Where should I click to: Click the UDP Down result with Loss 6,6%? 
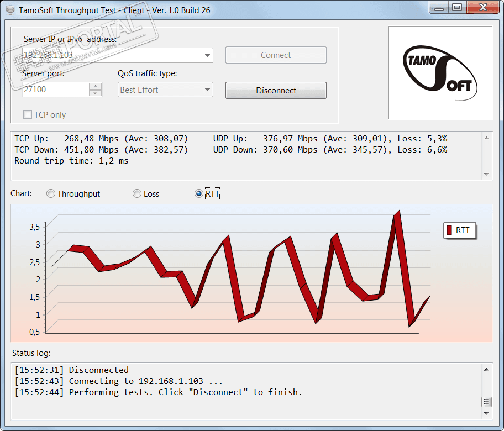(x=330, y=150)
